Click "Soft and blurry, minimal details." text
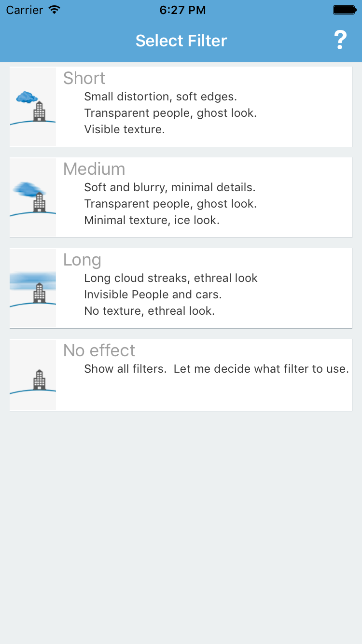This screenshot has height=644, width=362. 169,187
